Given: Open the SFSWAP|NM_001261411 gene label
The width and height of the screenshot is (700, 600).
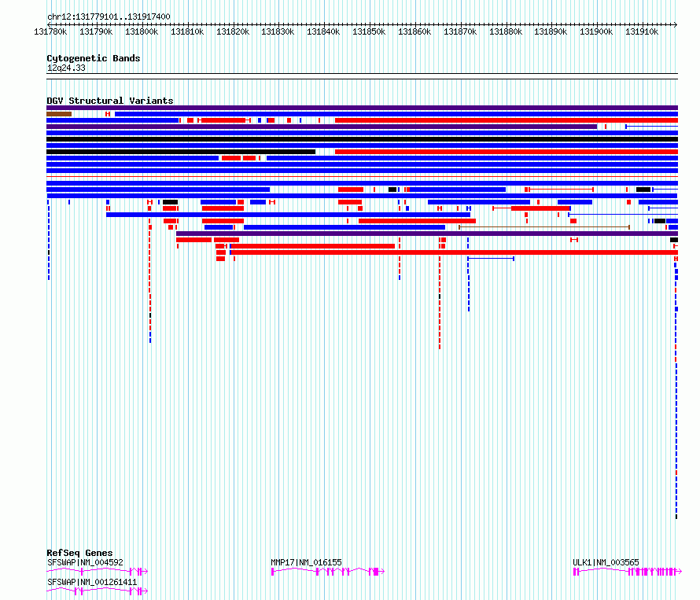Looking at the screenshot, I should coord(92,582).
